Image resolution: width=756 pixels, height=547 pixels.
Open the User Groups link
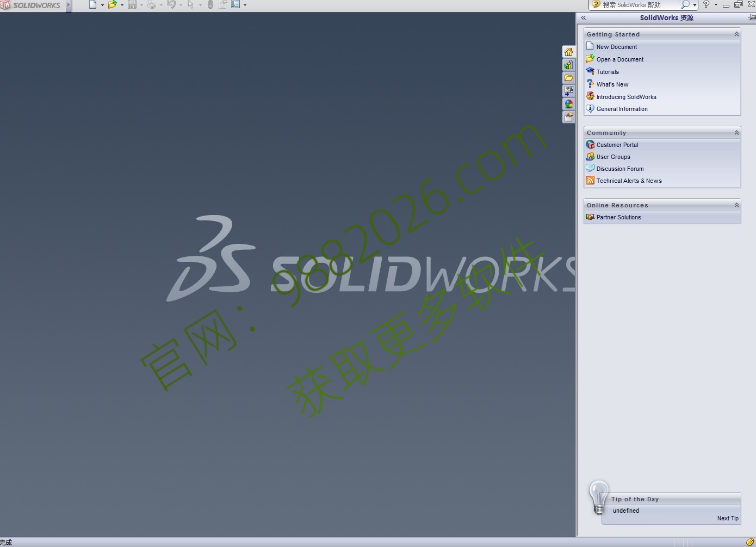(x=613, y=157)
